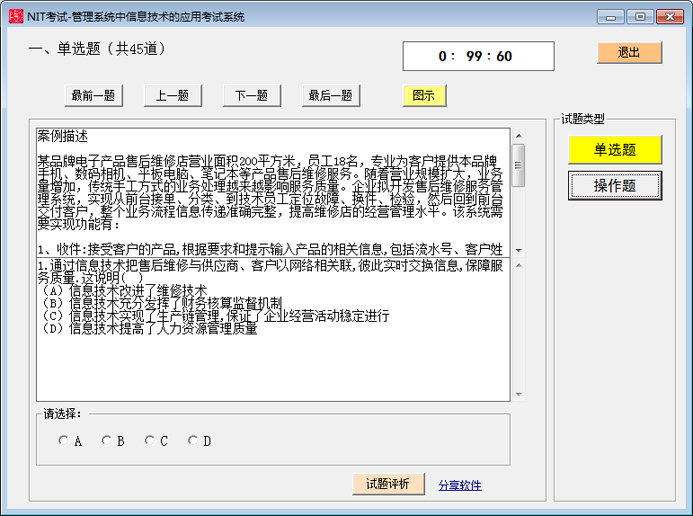Viewport: 693px width, 516px height.
Task: Switch to 操作题 question type
Action: coord(615,185)
